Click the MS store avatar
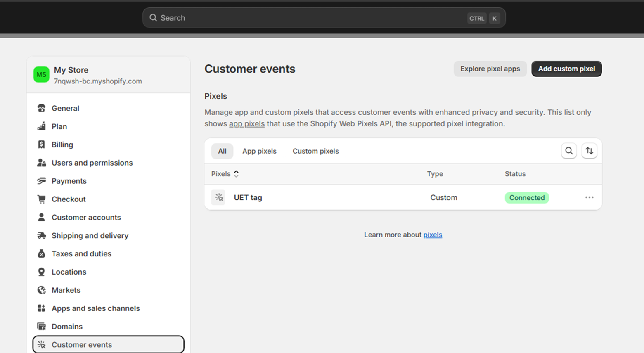 pyautogui.click(x=41, y=74)
